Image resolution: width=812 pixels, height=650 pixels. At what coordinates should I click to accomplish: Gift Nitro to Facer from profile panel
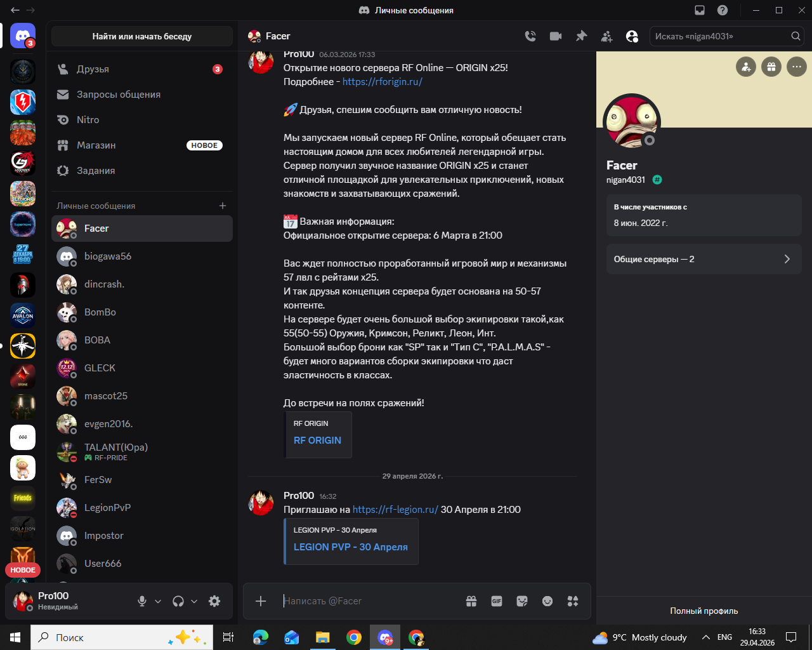[x=771, y=66]
